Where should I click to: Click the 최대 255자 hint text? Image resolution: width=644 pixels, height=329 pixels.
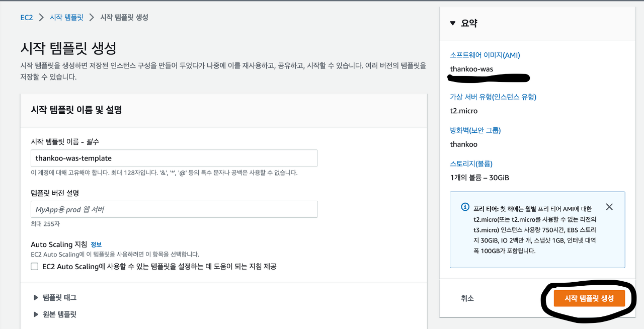(x=45, y=224)
